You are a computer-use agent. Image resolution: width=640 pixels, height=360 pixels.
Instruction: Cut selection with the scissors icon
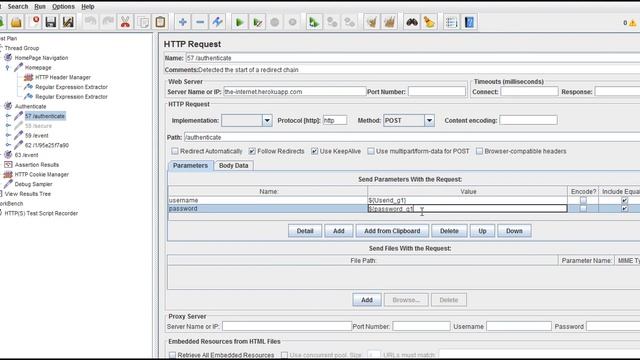(x=125, y=22)
